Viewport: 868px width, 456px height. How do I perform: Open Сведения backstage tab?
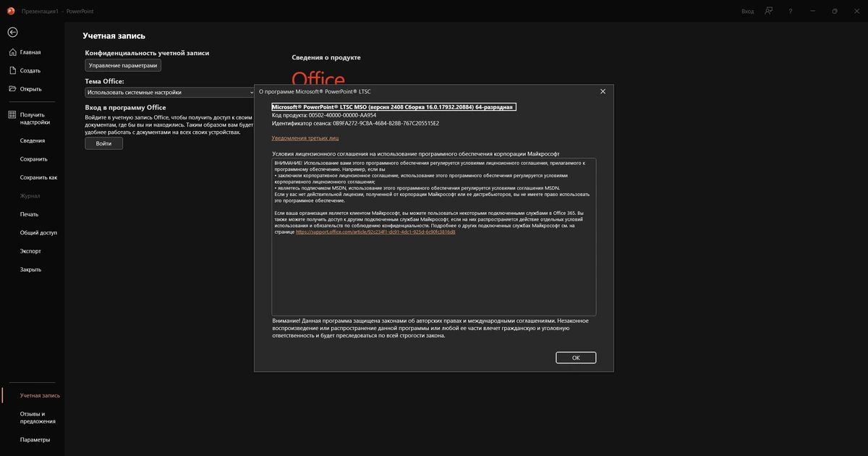pos(33,141)
